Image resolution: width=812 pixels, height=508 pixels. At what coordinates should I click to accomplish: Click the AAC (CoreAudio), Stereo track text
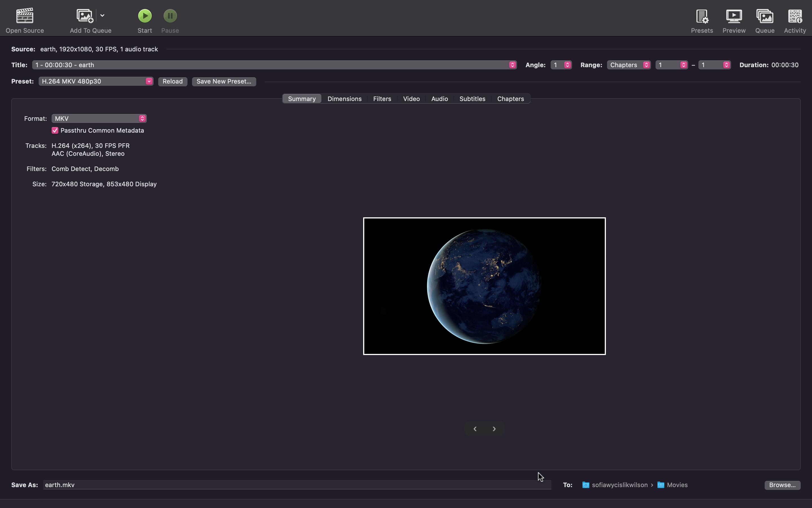[88, 154]
